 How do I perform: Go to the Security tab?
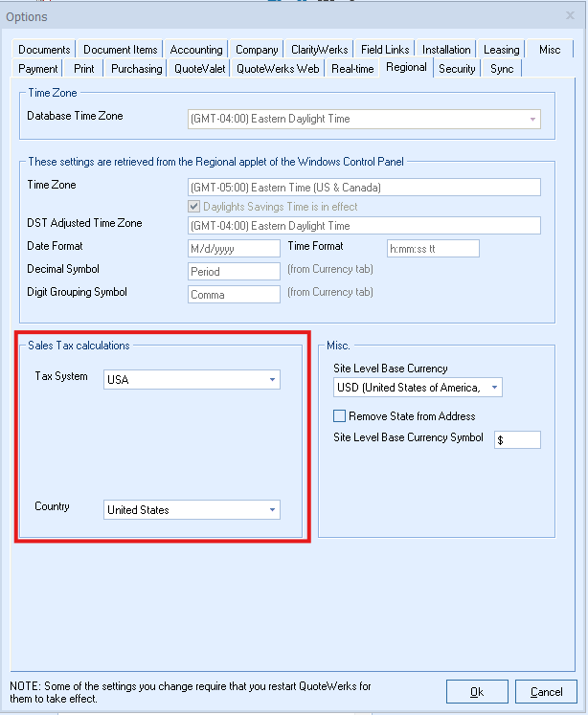click(x=457, y=68)
